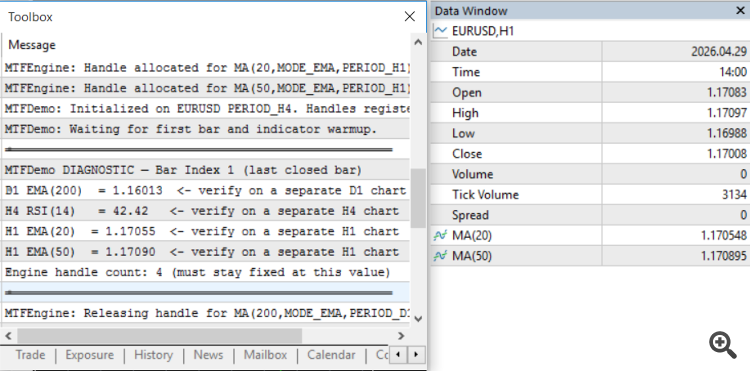The width and height of the screenshot is (750, 371).
Task: Click the MA(50) value 1.170895
Action: [x=724, y=256]
